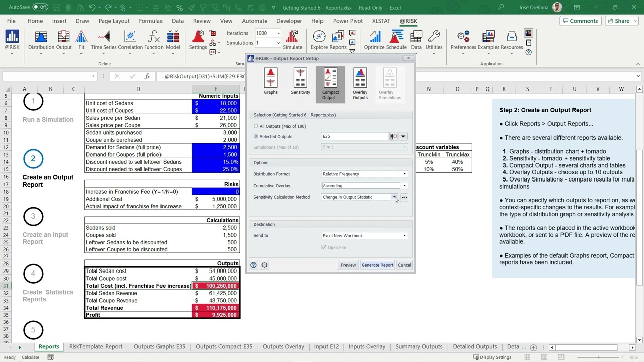Click the Display Settings status bar item

(x=492, y=357)
